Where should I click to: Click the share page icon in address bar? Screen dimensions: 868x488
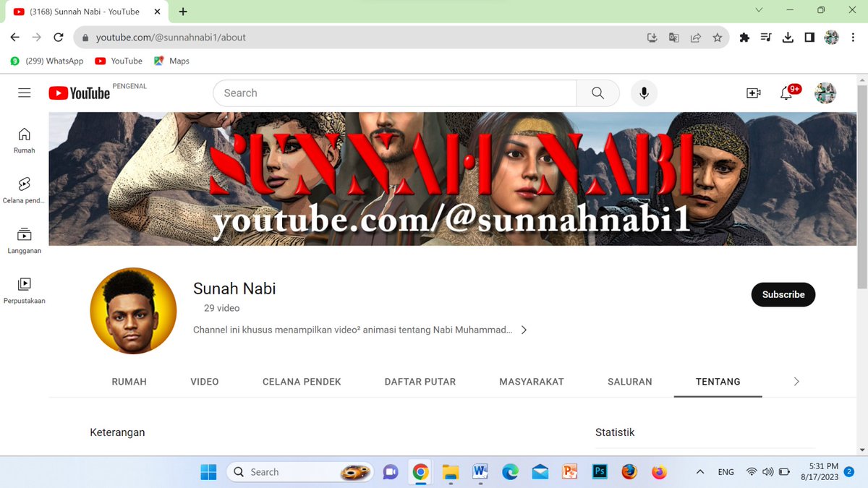(695, 38)
